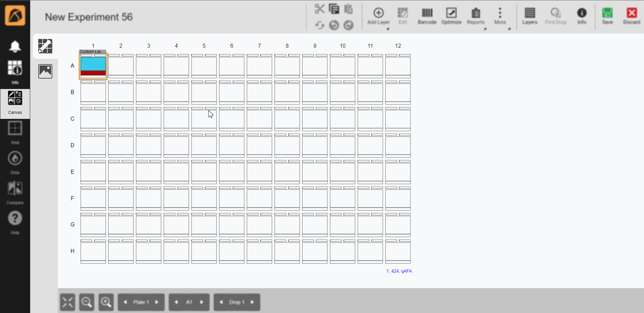
Task: Open the Reports dropdown menu
Action: coord(485,29)
